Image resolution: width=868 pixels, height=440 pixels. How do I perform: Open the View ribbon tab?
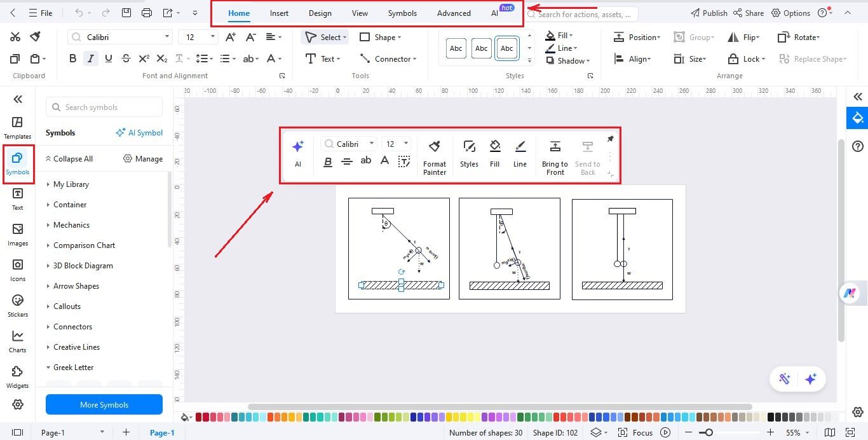[x=360, y=13]
